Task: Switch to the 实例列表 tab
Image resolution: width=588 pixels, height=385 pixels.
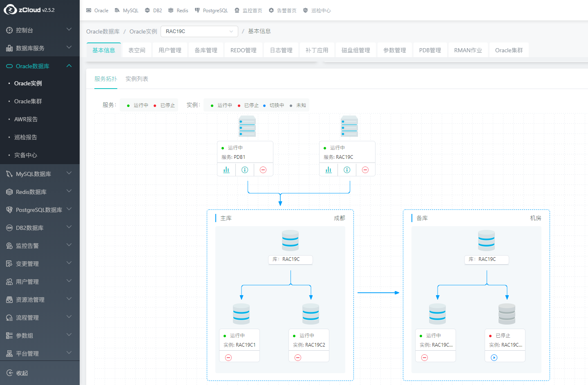Action: click(137, 79)
